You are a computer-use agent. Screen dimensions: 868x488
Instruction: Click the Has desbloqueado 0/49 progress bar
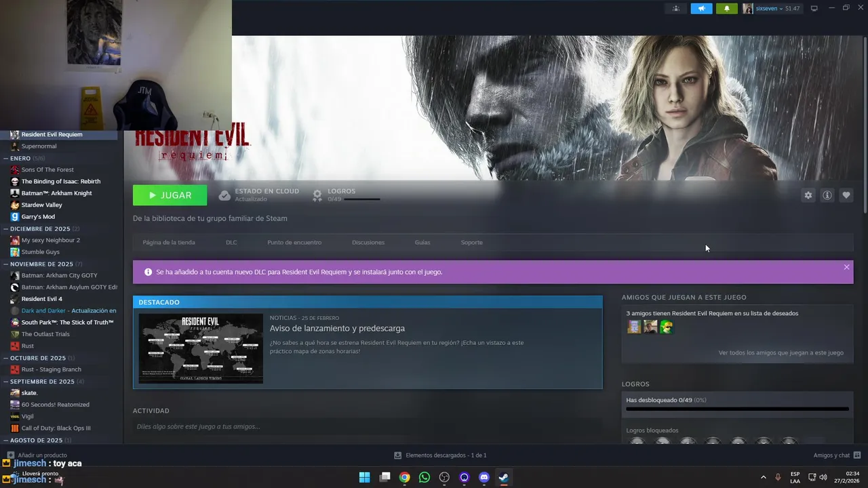point(737,409)
